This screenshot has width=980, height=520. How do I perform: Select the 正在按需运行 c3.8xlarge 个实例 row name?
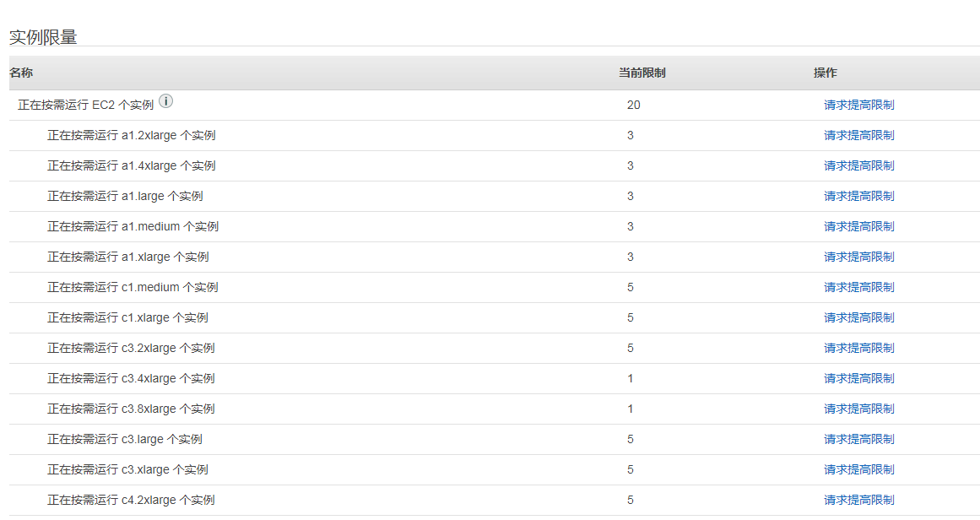(131, 409)
